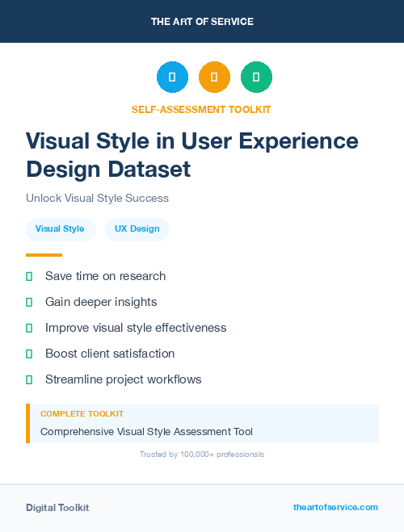
Task: Click THE ART OF SERVICE header title
Action: pos(202,22)
